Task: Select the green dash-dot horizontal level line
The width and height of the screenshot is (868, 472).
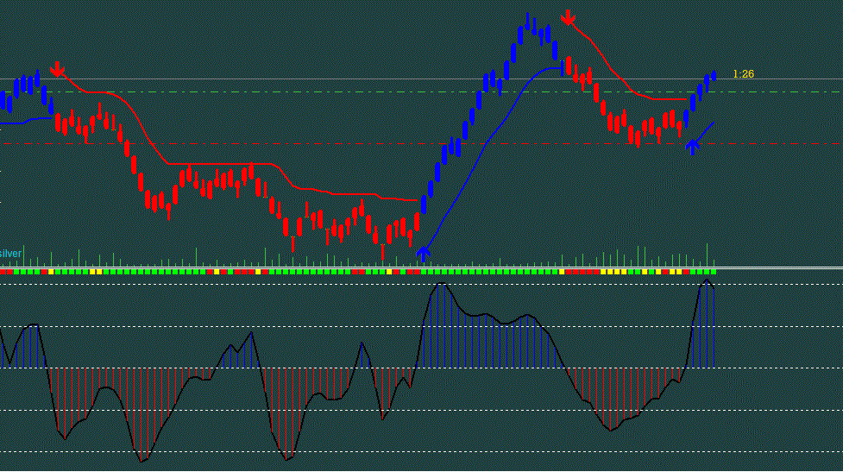Action: [x=421, y=91]
